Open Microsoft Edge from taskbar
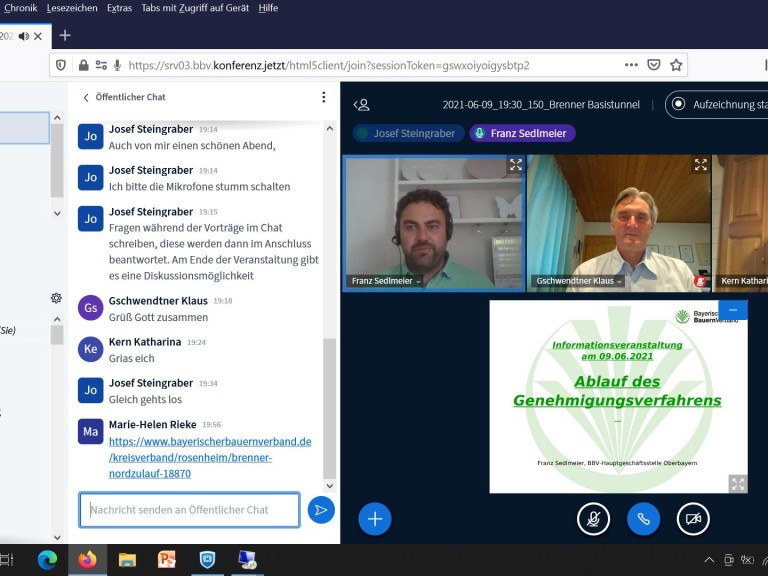Screen dimensions: 768x576 [47, 560]
